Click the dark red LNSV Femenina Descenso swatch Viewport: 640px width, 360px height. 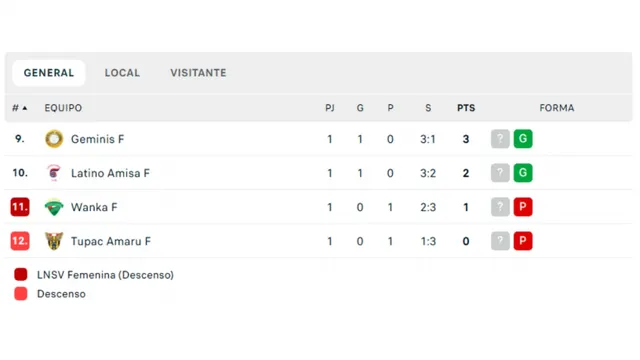[21, 274]
